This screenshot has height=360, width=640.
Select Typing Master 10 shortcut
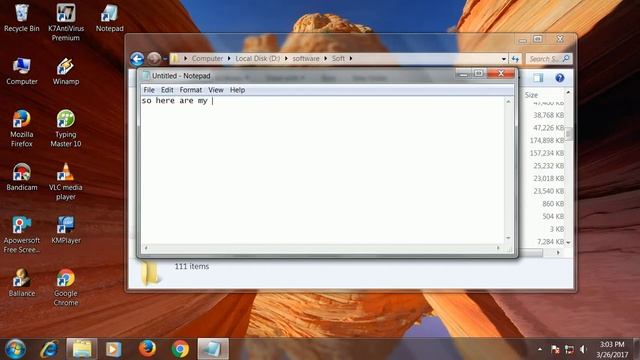66,128
